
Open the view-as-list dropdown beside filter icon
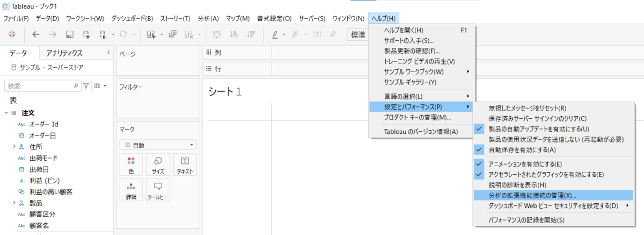click(100, 86)
